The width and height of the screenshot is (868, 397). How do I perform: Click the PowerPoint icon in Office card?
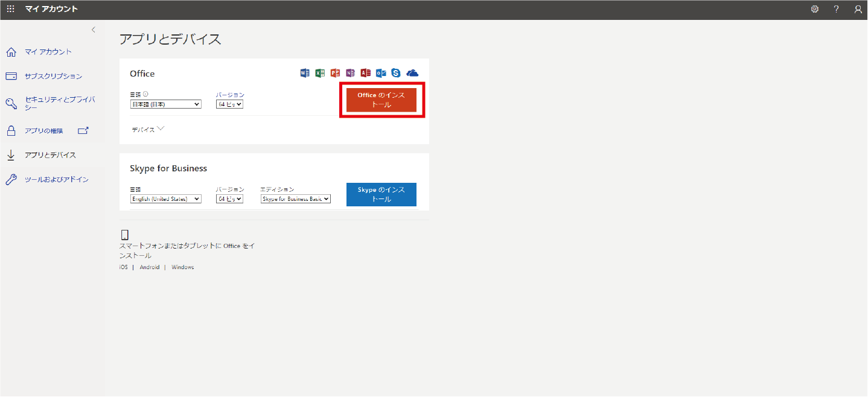pos(335,73)
